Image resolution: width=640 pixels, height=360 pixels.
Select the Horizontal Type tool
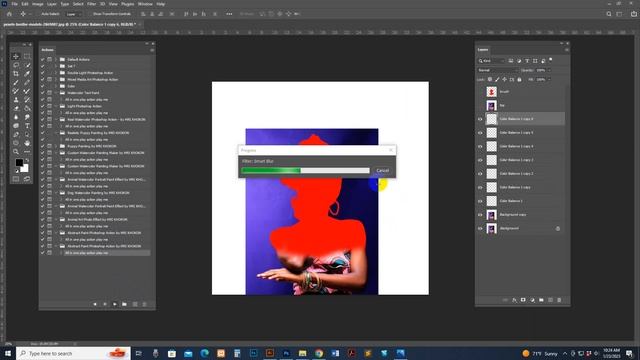pyautogui.click(x=27, y=126)
